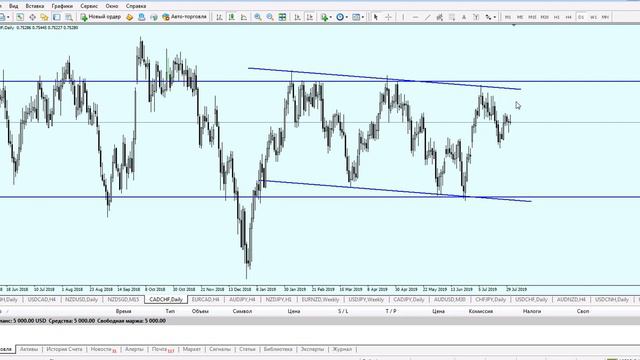
Task: Open the Почта terminal tab
Action: pos(162,349)
